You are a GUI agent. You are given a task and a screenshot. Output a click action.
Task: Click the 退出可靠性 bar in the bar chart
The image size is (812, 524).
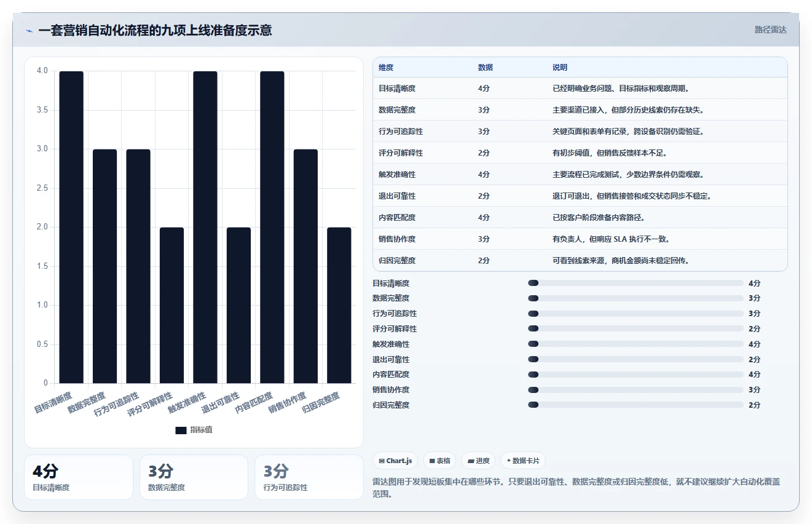(238, 305)
